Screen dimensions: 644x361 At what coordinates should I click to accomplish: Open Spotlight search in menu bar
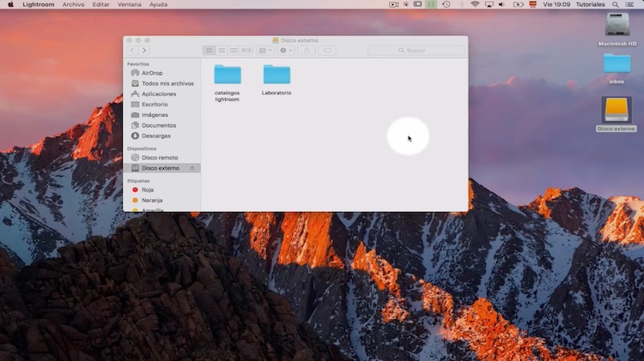click(x=616, y=4)
